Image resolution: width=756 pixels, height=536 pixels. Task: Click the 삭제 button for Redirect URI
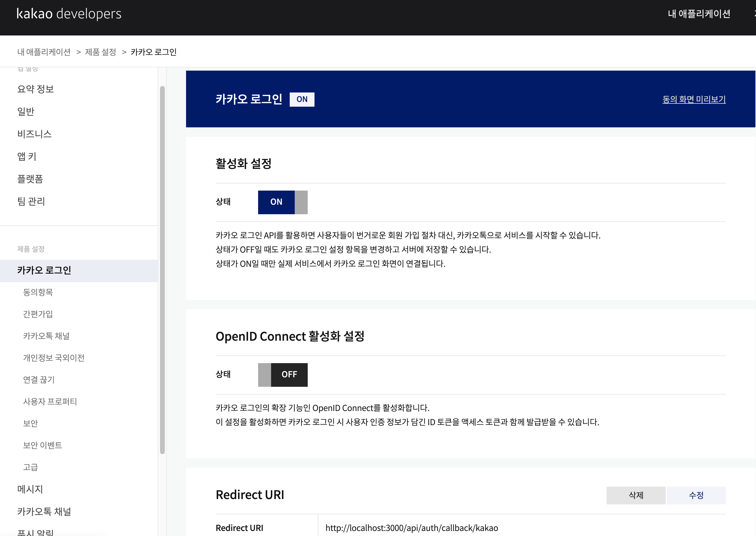tap(636, 495)
